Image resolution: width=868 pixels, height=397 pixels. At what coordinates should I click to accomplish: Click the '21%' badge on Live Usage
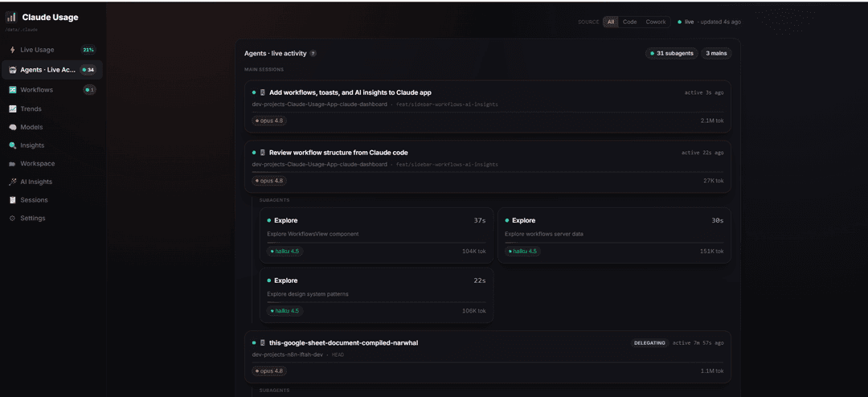(x=88, y=50)
